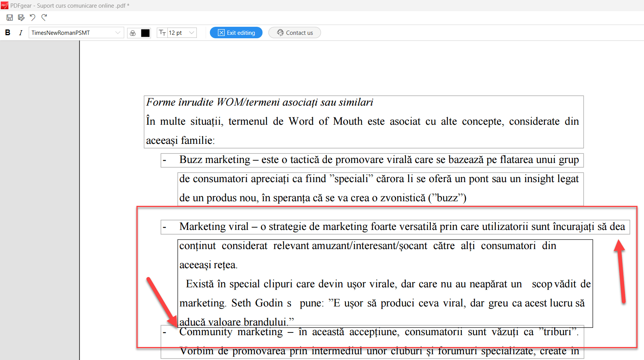Open the font size dropdown

pos(191,33)
